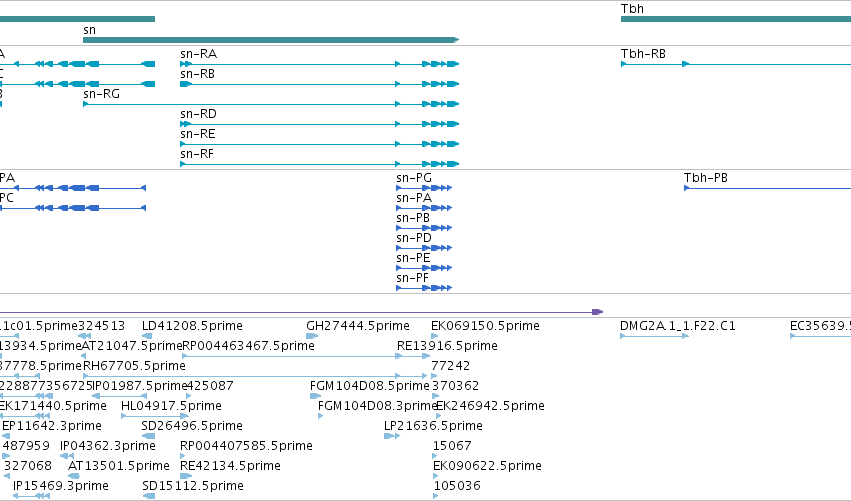Open EST LD41208.5prime

(192, 326)
